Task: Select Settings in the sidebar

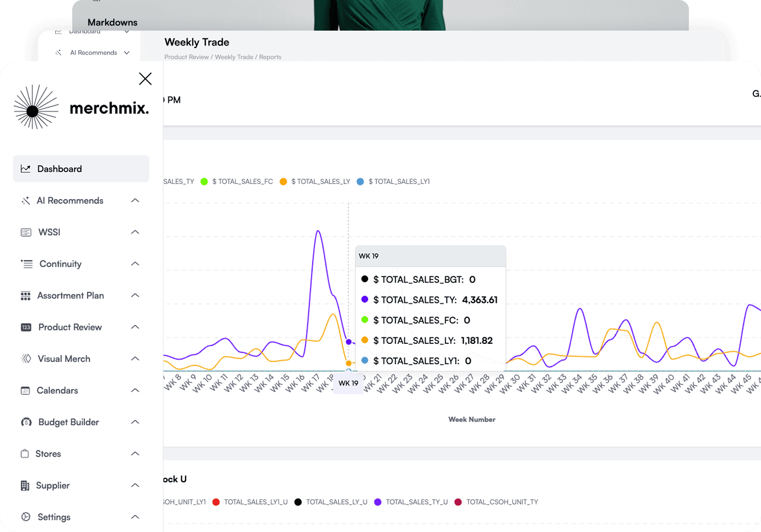Action: point(54,517)
